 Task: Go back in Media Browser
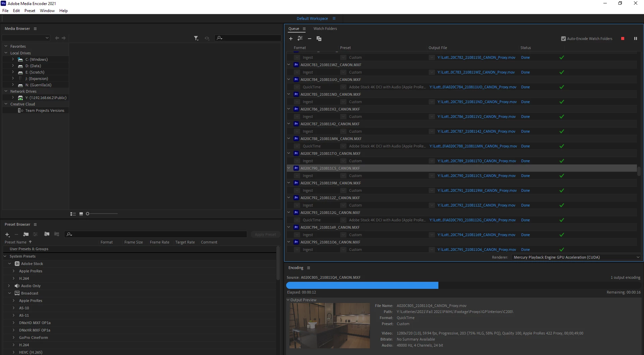pyautogui.click(x=57, y=38)
